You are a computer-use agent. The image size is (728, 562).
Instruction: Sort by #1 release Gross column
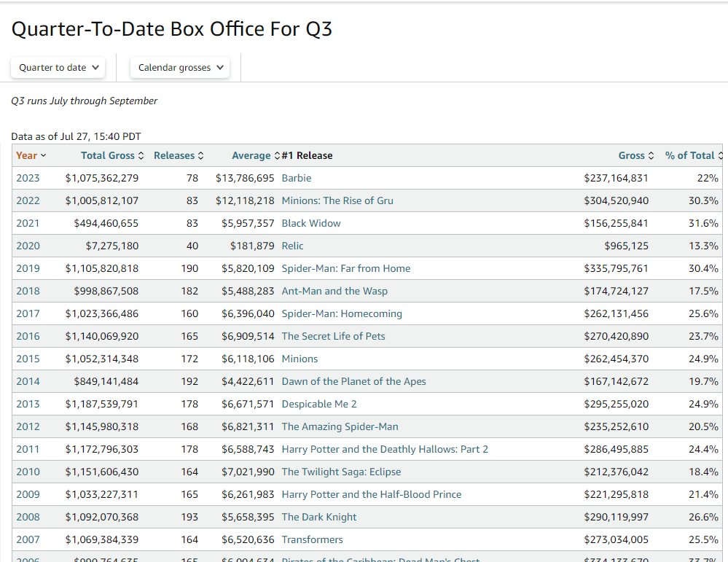(x=636, y=155)
